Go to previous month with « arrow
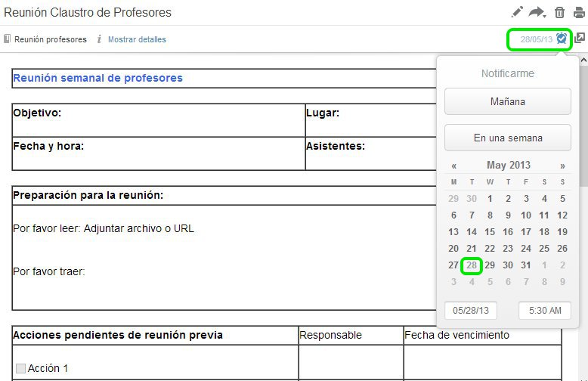The height and width of the screenshot is (381, 588). (453, 166)
